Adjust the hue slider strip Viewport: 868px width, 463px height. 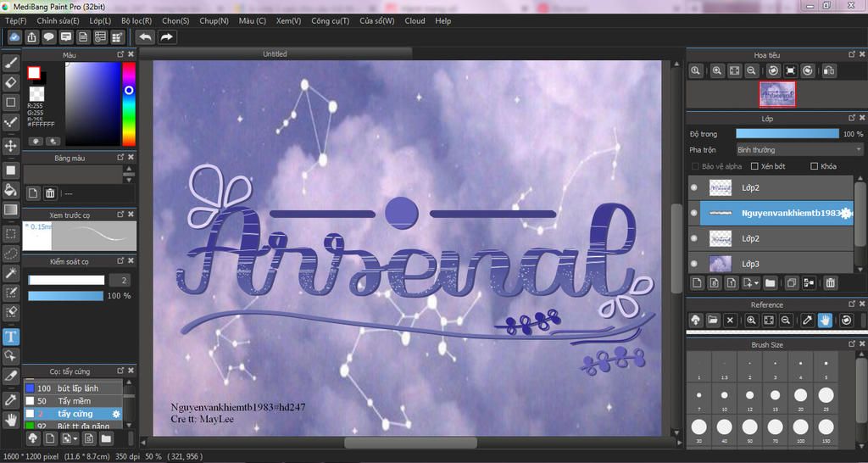[x=129, y=103]
